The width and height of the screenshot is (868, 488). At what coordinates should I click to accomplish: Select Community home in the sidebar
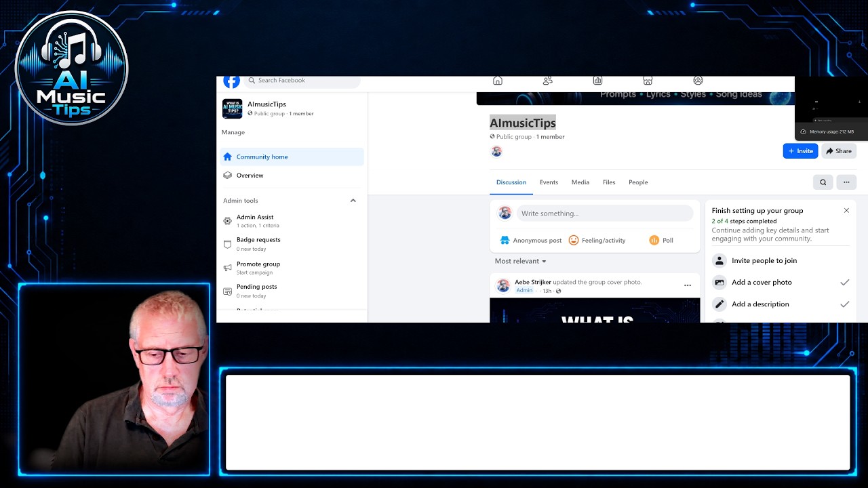292,157
